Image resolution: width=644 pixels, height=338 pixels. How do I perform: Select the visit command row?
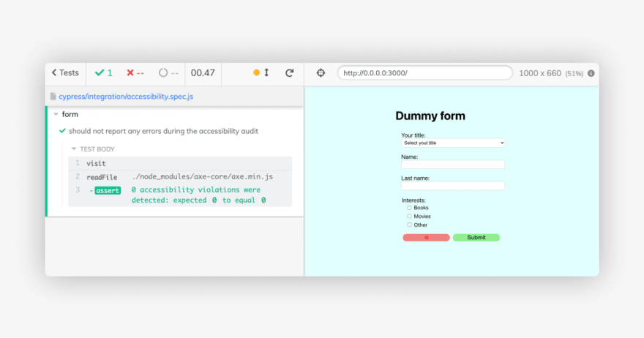pos(180,163)
